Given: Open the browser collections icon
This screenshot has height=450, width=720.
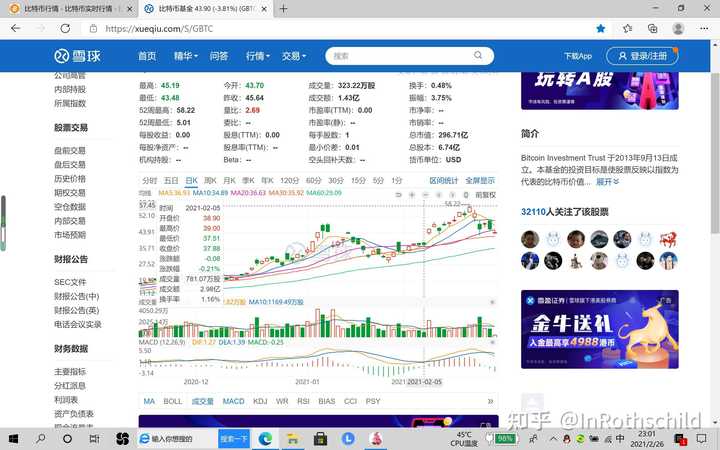Looking at the screenshot, I should (x=652, y=28).
